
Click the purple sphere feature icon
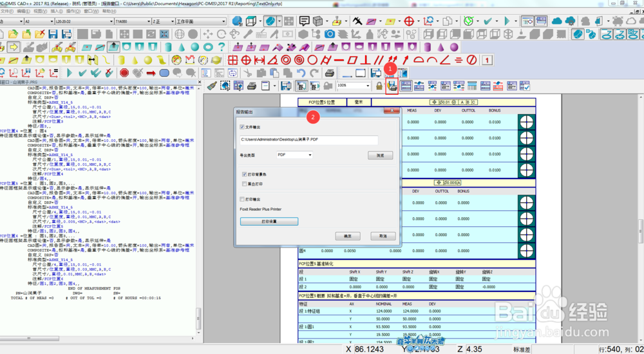pyautogui.click(x=454, y=47)
